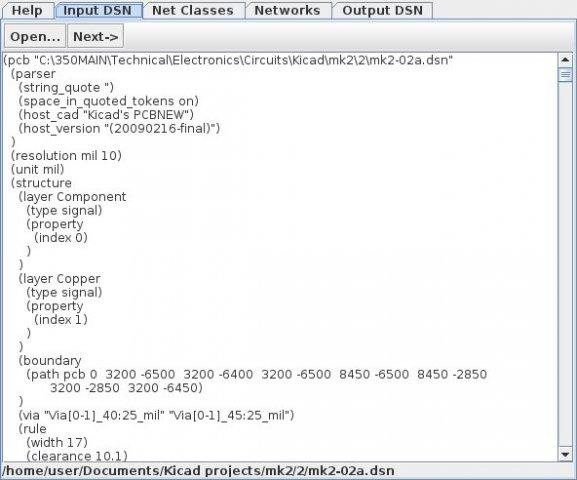Click the via definition line
The image size is (577, 480).
click(156, 415)
